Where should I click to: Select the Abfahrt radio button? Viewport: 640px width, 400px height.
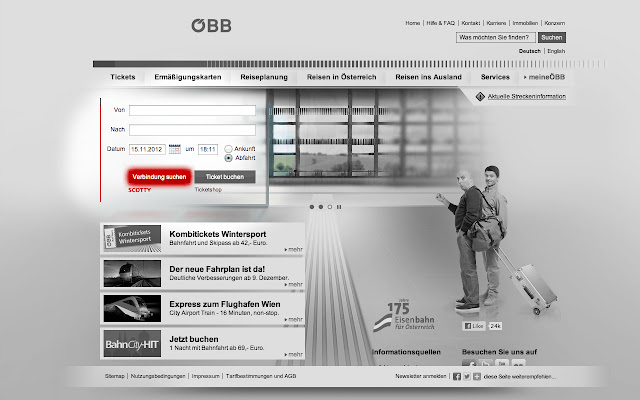(228, 158)
